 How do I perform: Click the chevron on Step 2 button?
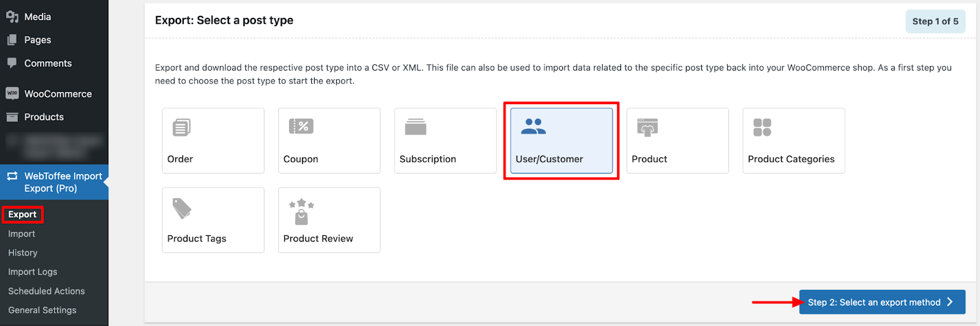(x=950, y=302)
